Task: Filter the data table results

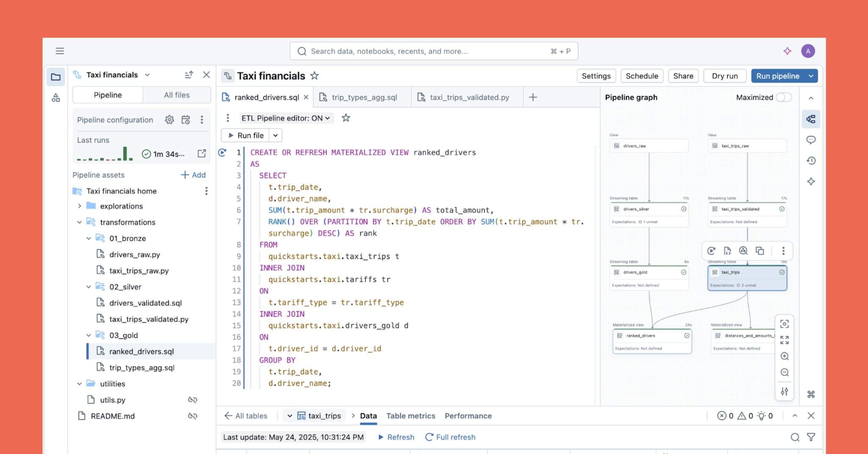Action: (x=811, y=437)
